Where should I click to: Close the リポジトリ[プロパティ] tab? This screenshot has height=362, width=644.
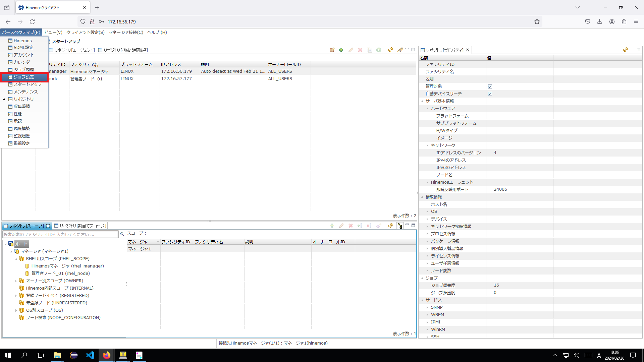point(468,50)
